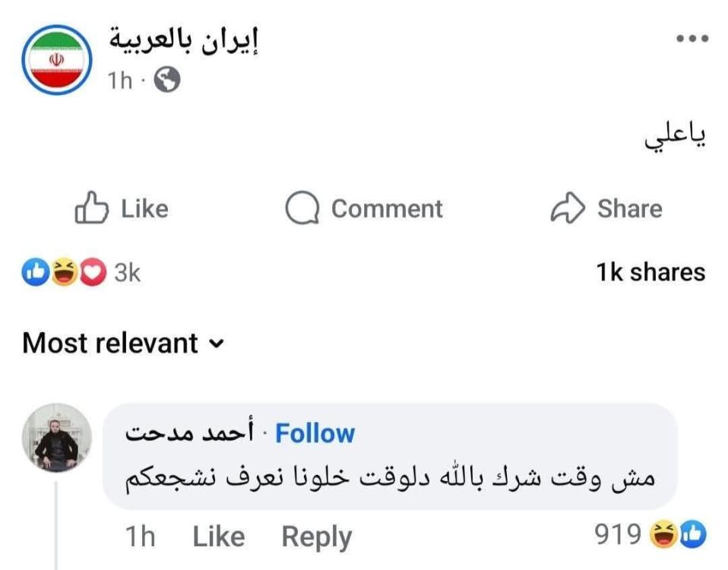Click the blue thumbs-up badge beside 919
The height and width of the screenshot is (570, 728).
[693, 534]
